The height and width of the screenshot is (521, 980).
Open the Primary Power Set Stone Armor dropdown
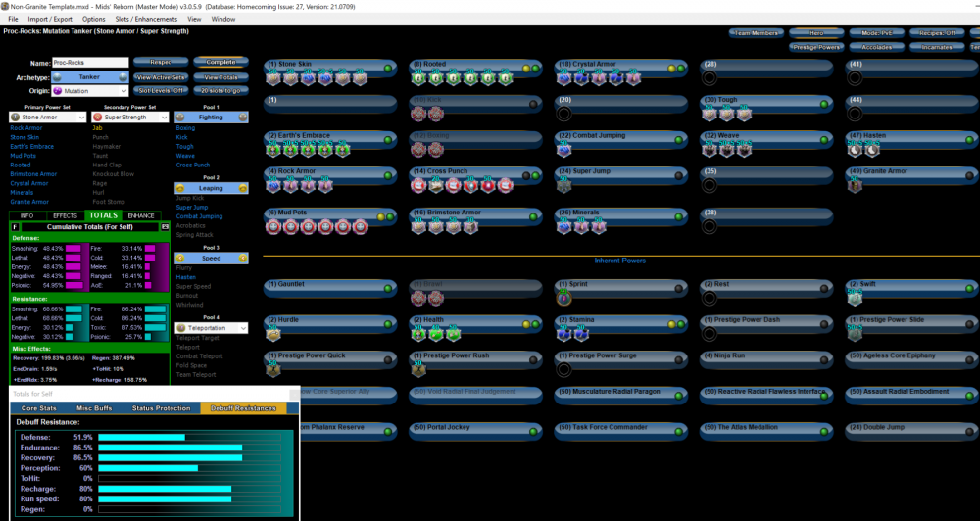coord(46,118)
